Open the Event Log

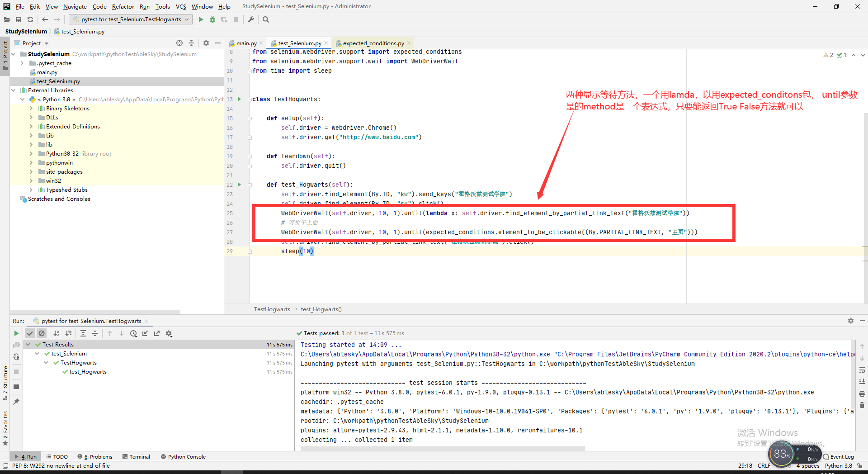pyautogui.click(x=839, y=457)
